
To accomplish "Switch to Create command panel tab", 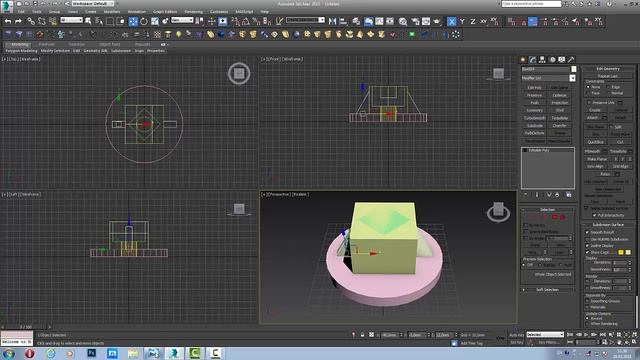I will (523, 60).
